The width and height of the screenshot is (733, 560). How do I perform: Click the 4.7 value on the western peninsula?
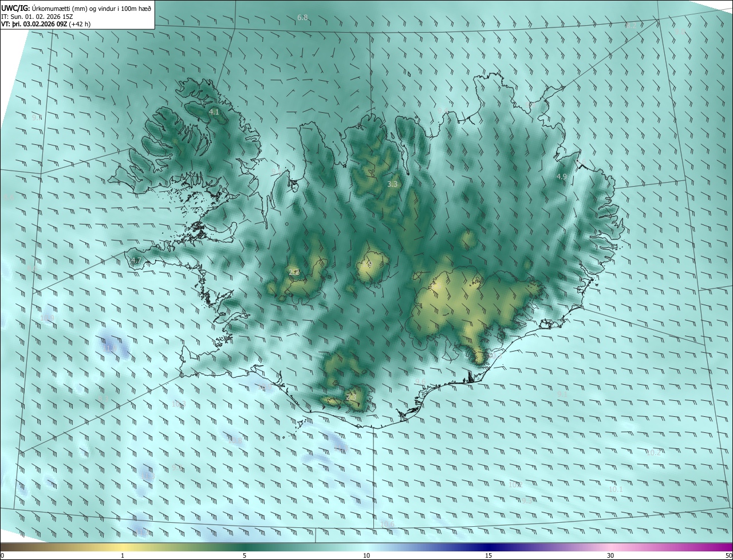135,261
